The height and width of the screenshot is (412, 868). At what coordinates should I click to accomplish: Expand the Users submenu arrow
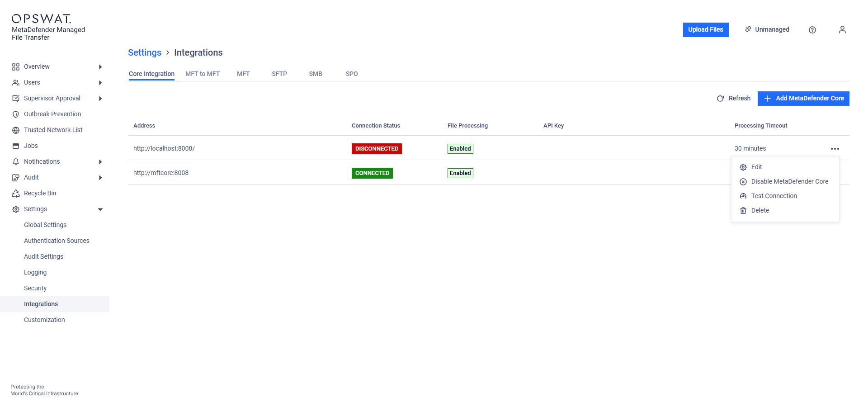click(x=100, y=83)
